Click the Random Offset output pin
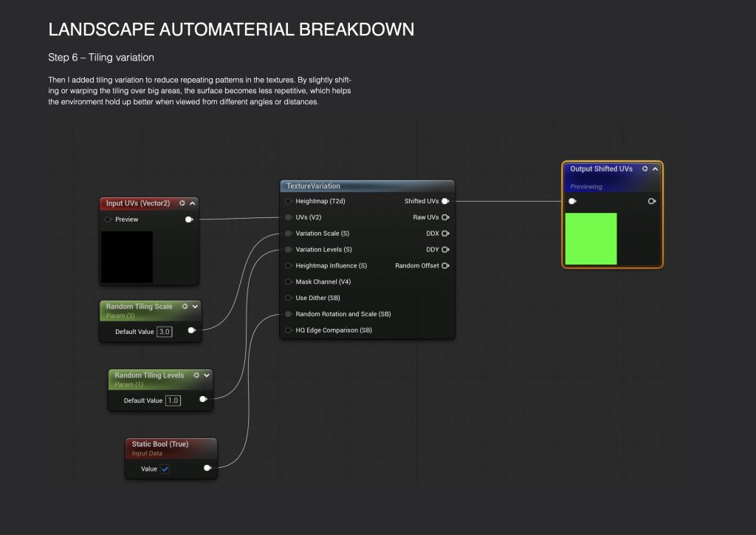This screenshot has width=756, height=535. (445, 266)
